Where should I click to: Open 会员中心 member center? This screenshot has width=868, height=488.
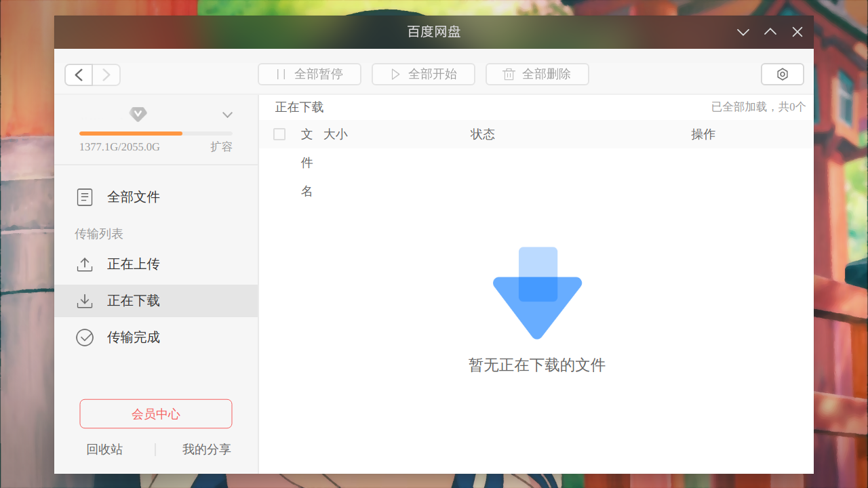click(156, 413)
